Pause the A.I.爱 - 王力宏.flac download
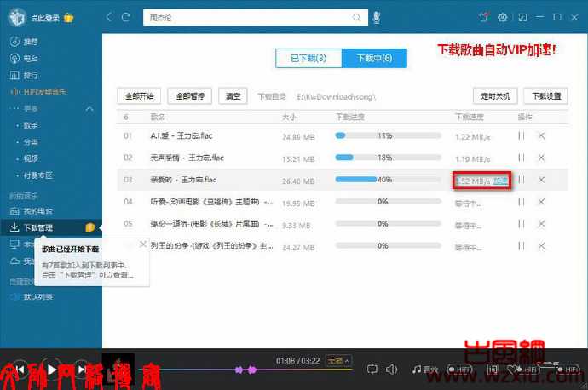Screen dimensions: 588x390 click(x=522, y=135)
